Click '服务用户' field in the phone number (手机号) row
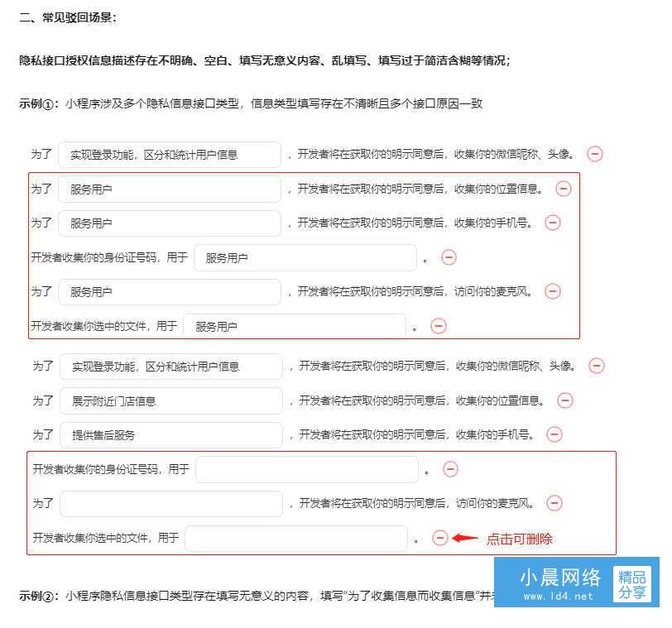Image resolution: width=672 pixels, height=628 pixels. coord(170,223)
